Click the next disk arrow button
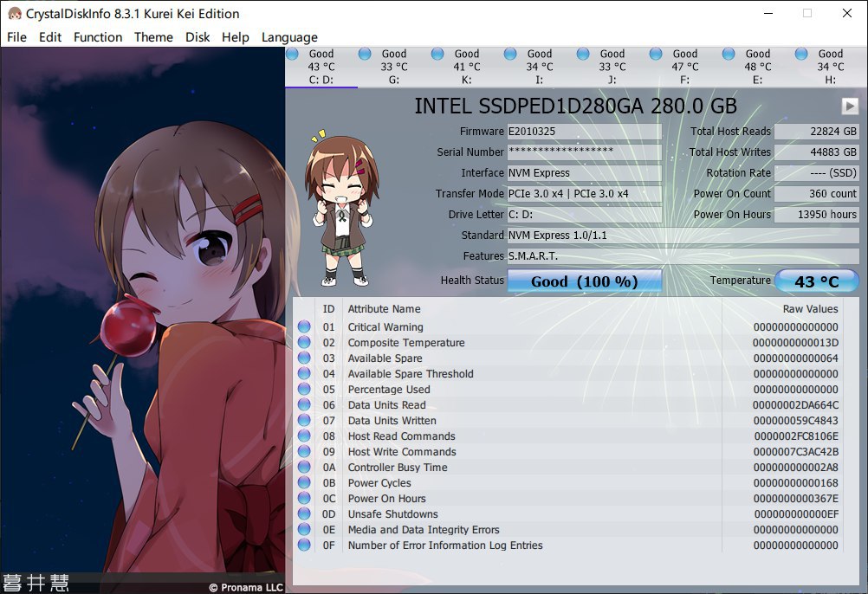This screenshot has width=868, height=594. (x=850, y=106)
